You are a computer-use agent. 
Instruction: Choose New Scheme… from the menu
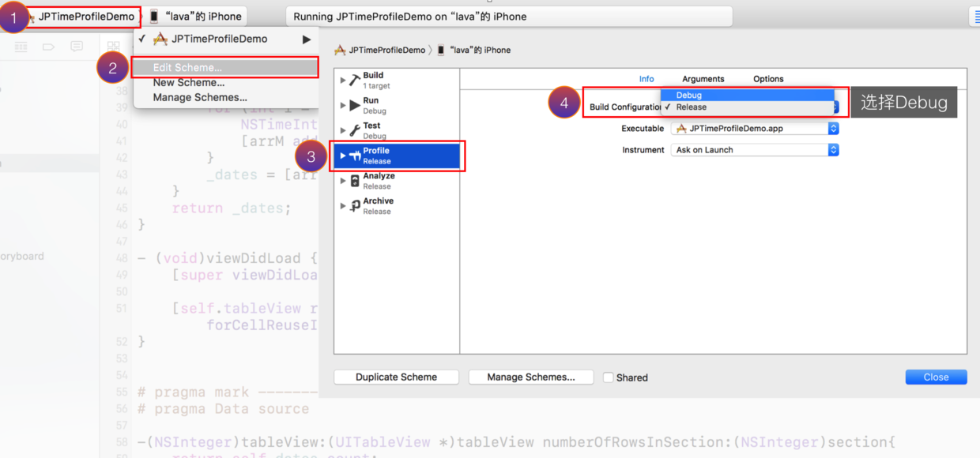(x=189, y=82)
